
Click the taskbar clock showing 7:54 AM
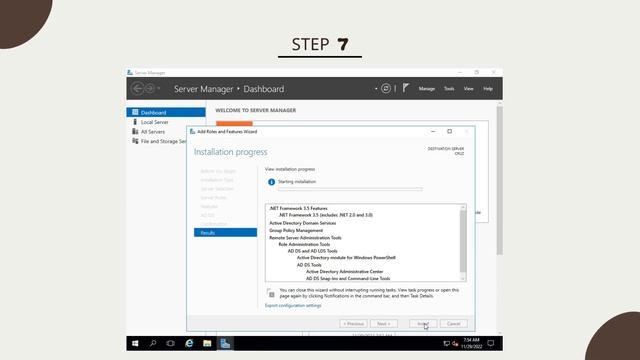point(471,343)
